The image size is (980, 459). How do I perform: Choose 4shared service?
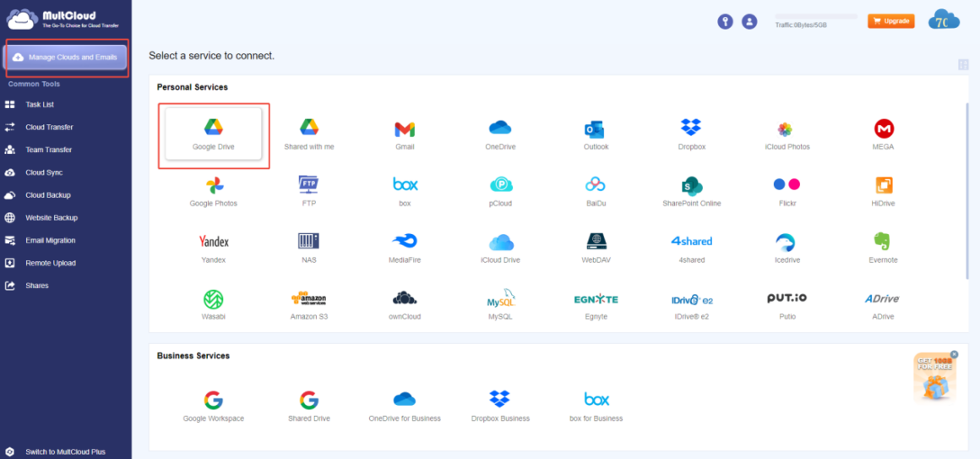pos(691,249)
